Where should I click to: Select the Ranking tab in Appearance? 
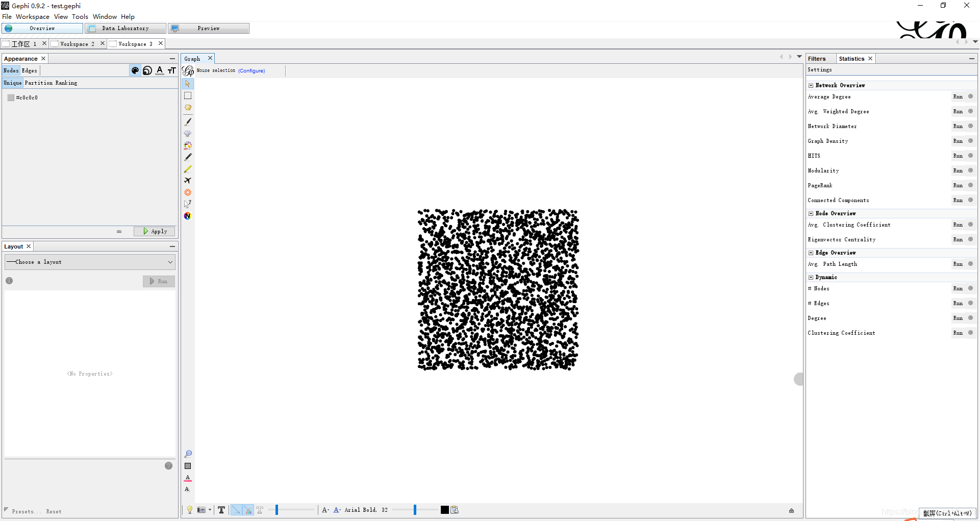pyautogui.click(x=66, y=83)
